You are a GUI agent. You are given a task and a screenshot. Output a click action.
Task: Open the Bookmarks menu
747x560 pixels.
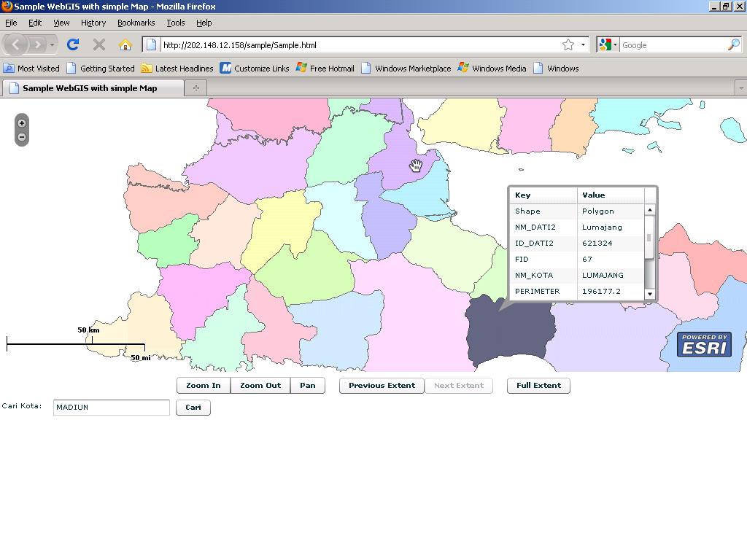(136, 23)
